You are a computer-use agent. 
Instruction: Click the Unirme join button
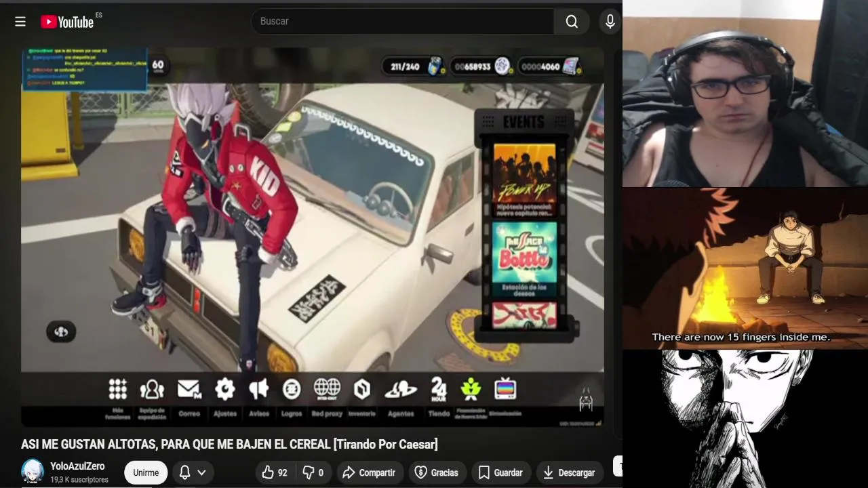pos(146,472)
